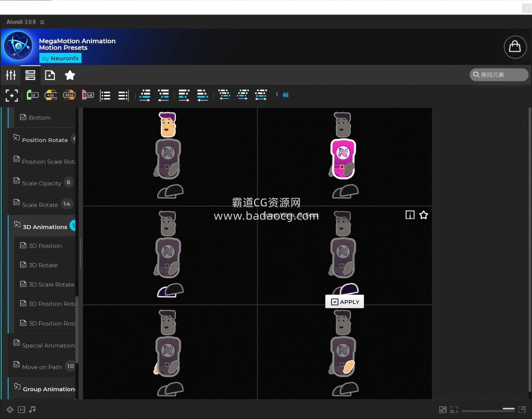The image size is (532, 419).
Task: Select the Scale Rotate category
Action: click(42, 204)
